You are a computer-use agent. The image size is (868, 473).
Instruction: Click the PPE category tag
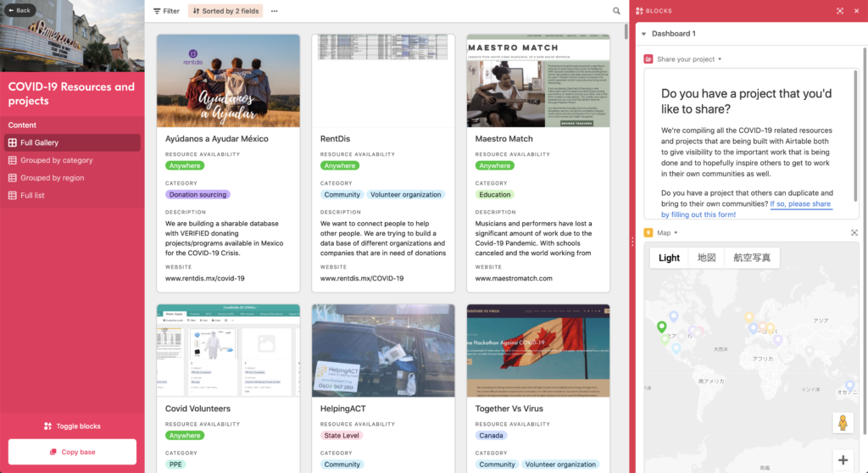(x=175, y=465)
